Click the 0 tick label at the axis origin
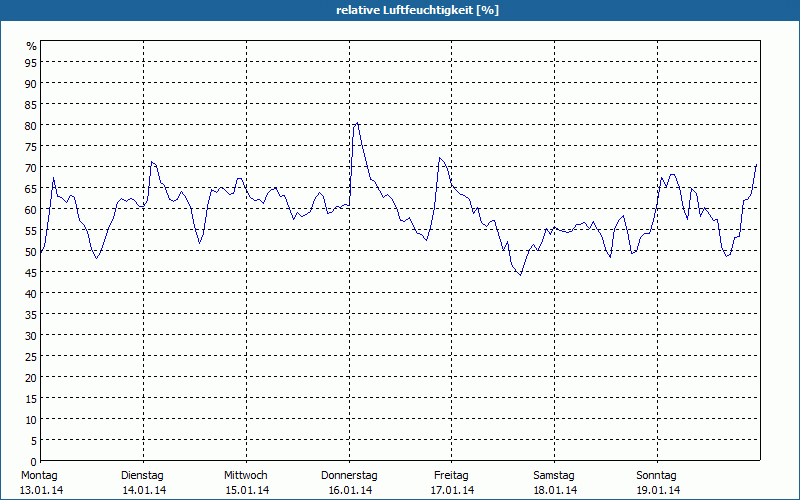Viewport: 800px width, 500px height. 33,461
